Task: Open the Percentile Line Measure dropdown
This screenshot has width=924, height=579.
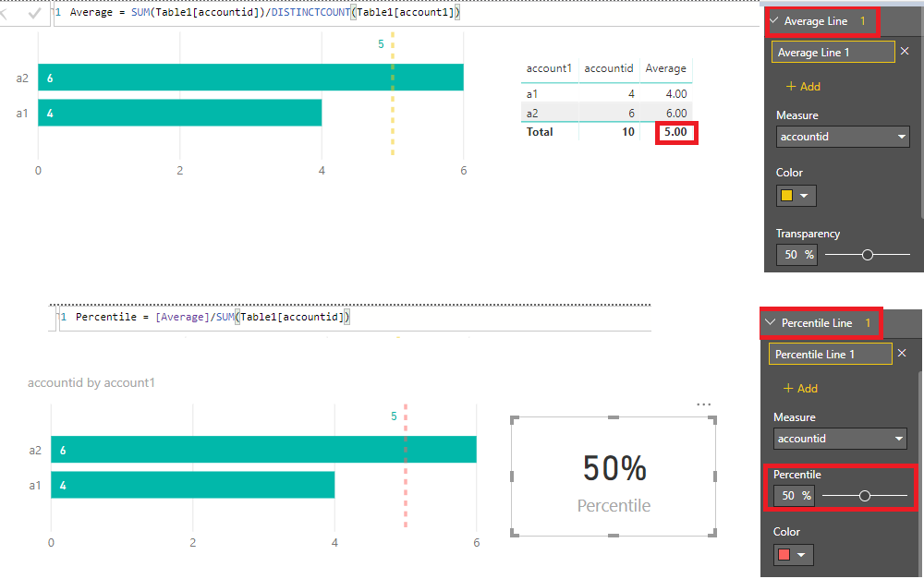Action: click(840, 439)
